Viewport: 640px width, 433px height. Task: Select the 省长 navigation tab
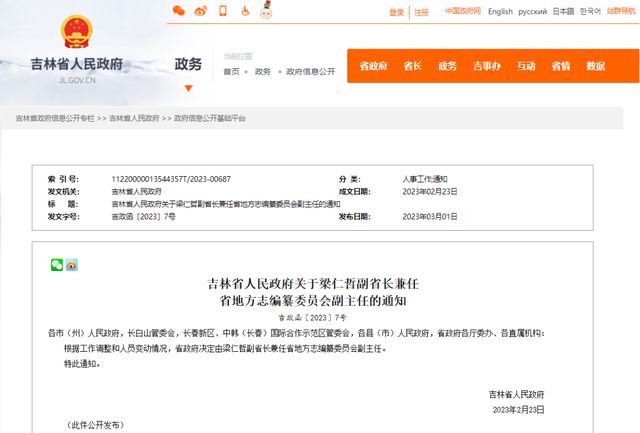[412, 66]
